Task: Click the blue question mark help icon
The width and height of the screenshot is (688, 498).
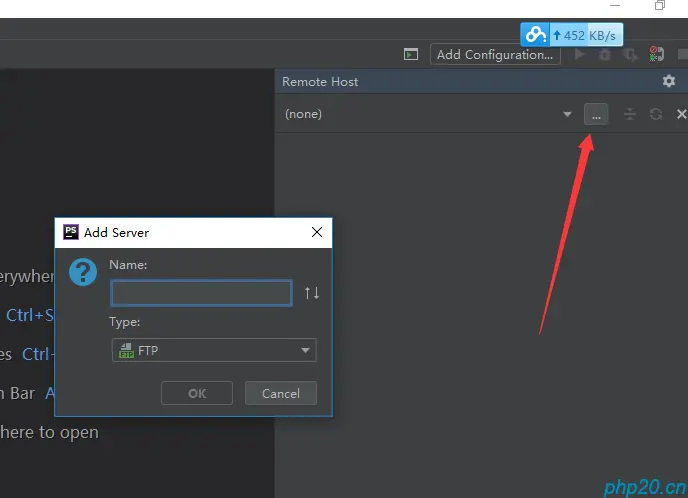Action: point(83,272)
